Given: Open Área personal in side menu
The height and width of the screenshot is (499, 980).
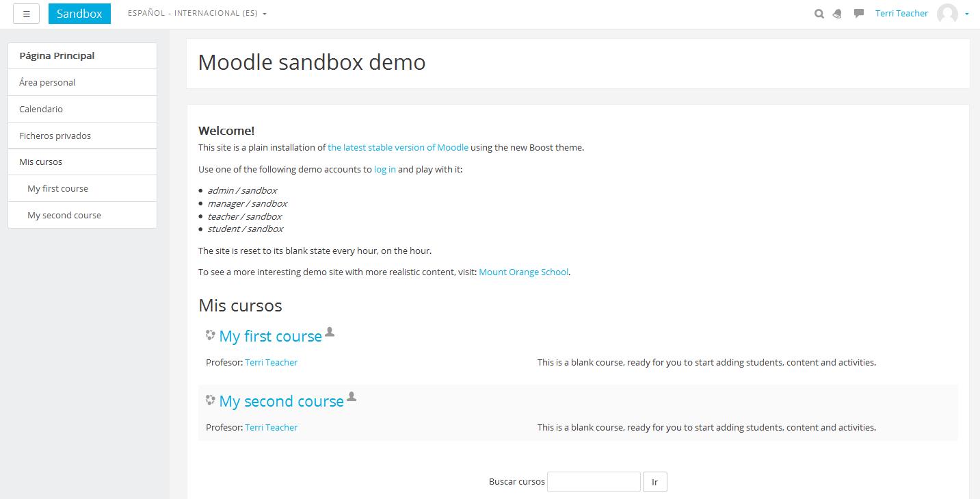Looking at the screenshot, I should (x=47, y=82).
